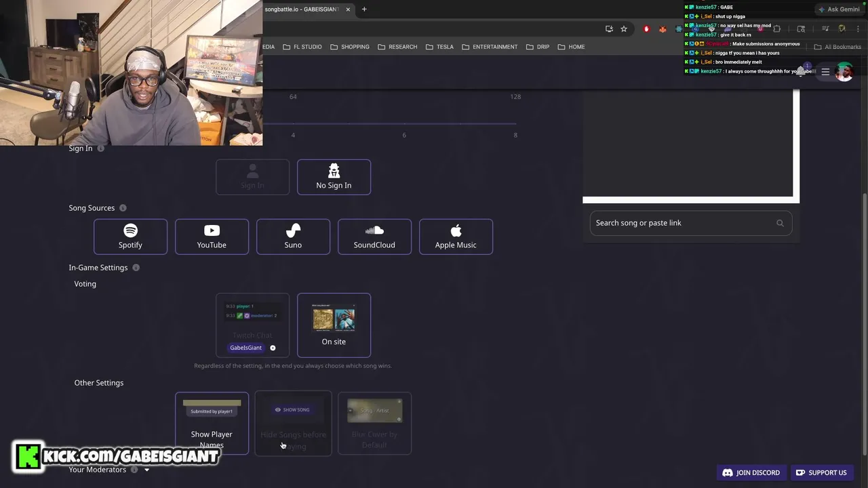Click the Other Settings label

click(99, 383)
